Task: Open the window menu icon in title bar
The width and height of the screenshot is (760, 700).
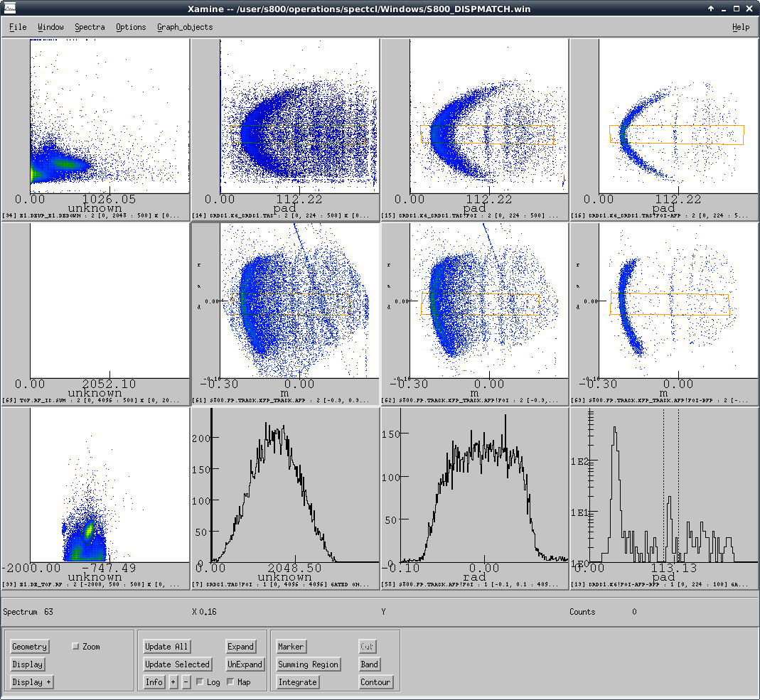Action: (9, 9)
